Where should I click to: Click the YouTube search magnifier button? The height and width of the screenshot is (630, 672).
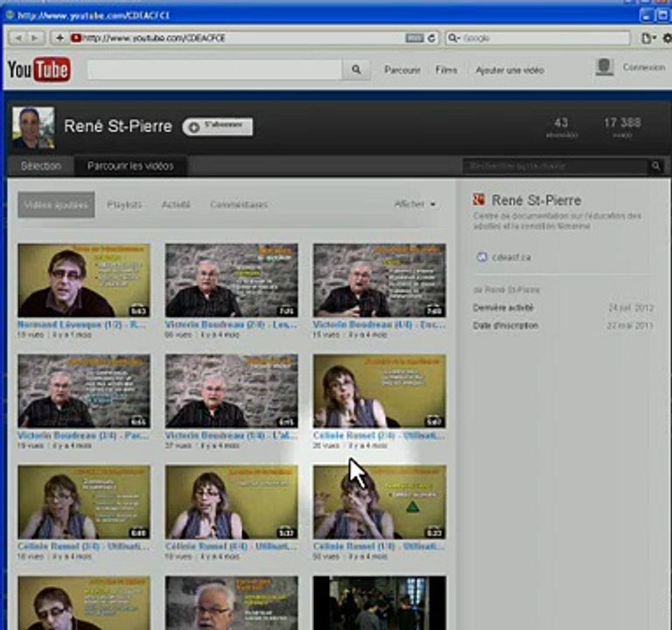click(x=356, y=70)
